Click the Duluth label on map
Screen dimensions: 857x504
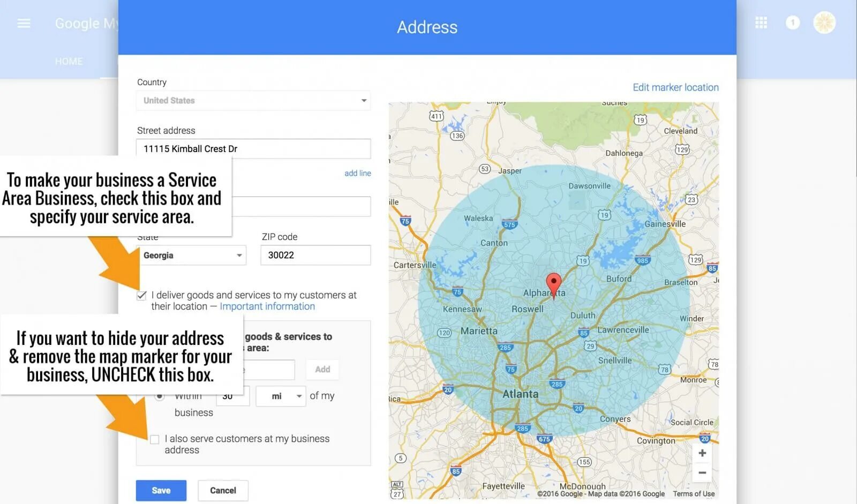(x=583, y=315)
